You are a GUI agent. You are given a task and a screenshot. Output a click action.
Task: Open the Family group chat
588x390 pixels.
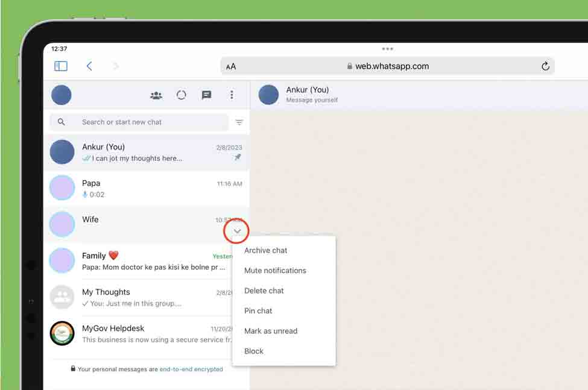[138, 261]
